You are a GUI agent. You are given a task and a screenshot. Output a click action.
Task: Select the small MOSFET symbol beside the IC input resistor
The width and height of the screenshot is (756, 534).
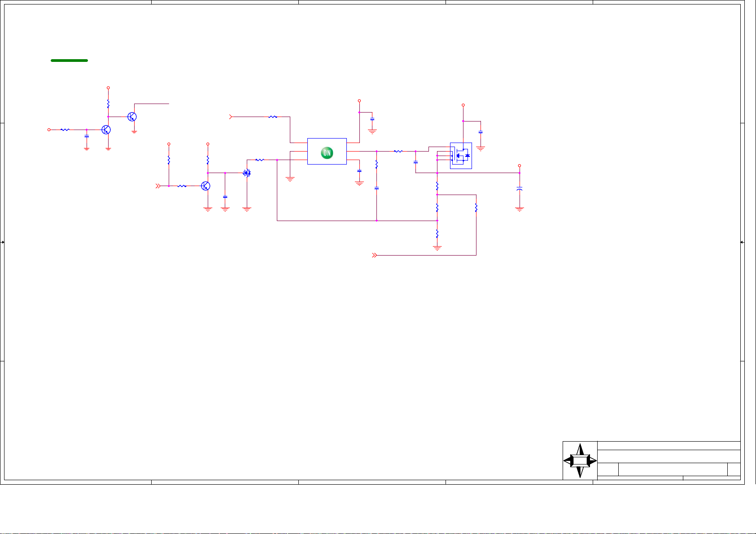[x=247, y=173]
